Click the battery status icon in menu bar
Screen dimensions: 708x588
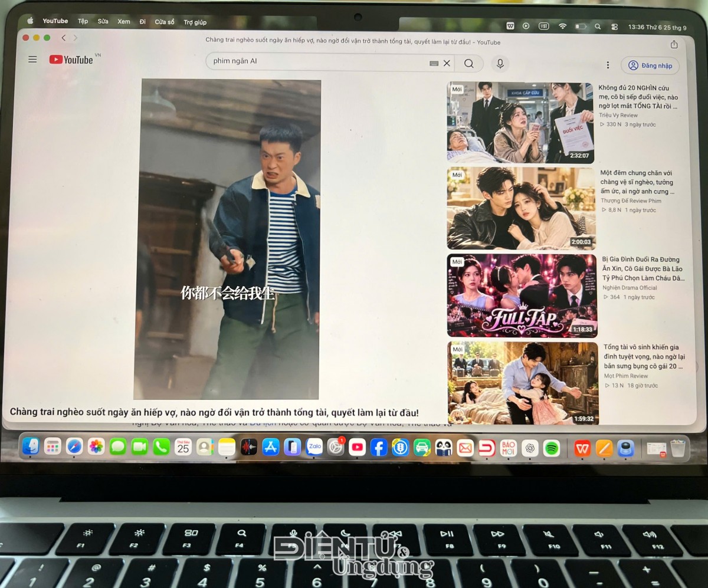[x=581, y=27]
